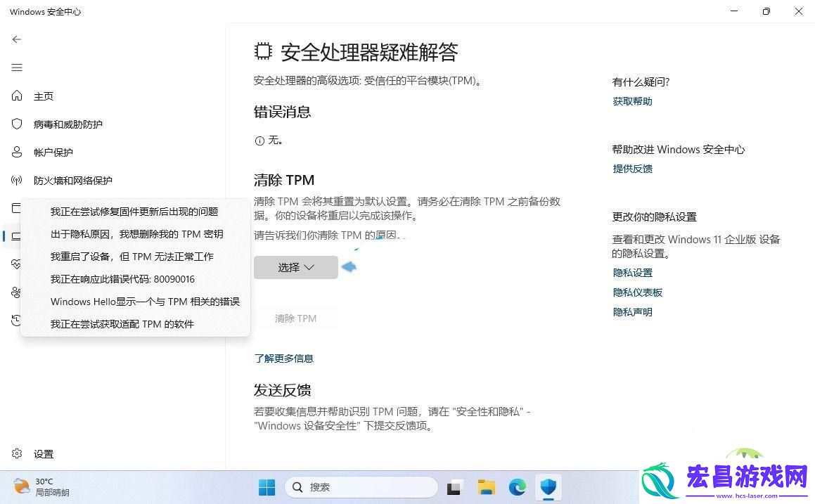Choose 我正在尝试修复固件更新后出现的问题 option
The image size is (815, 504).
134,212
